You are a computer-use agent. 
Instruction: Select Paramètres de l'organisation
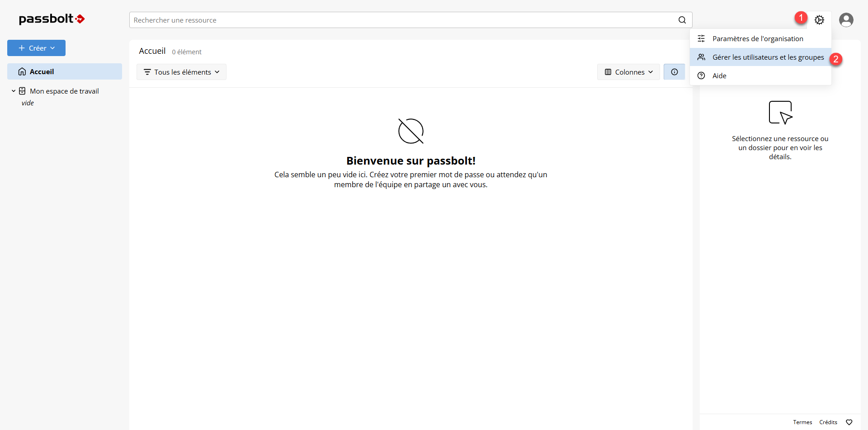[x=758, y=39]
